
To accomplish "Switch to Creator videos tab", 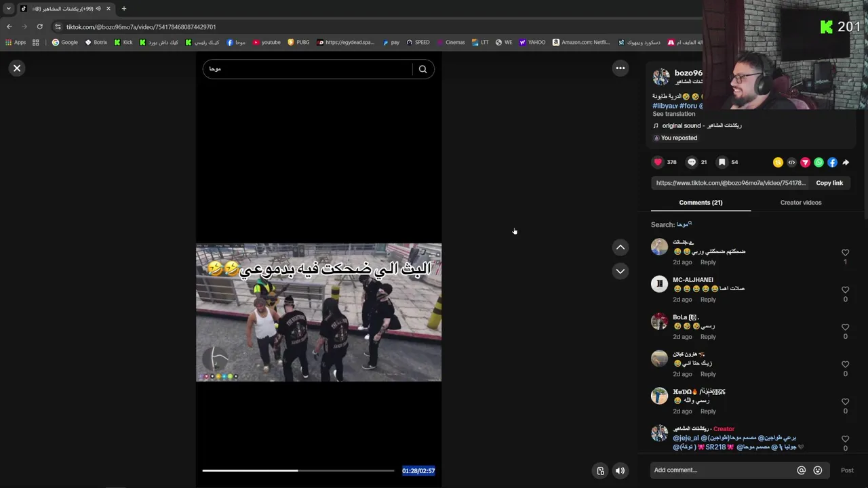I will tap(801, 203).
